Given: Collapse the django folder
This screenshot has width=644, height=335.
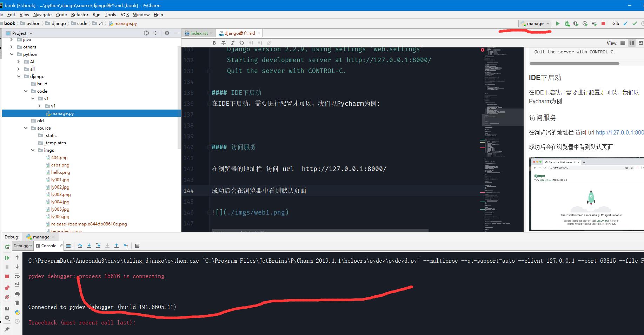Looking at the screenshot, I should (19, 76).
